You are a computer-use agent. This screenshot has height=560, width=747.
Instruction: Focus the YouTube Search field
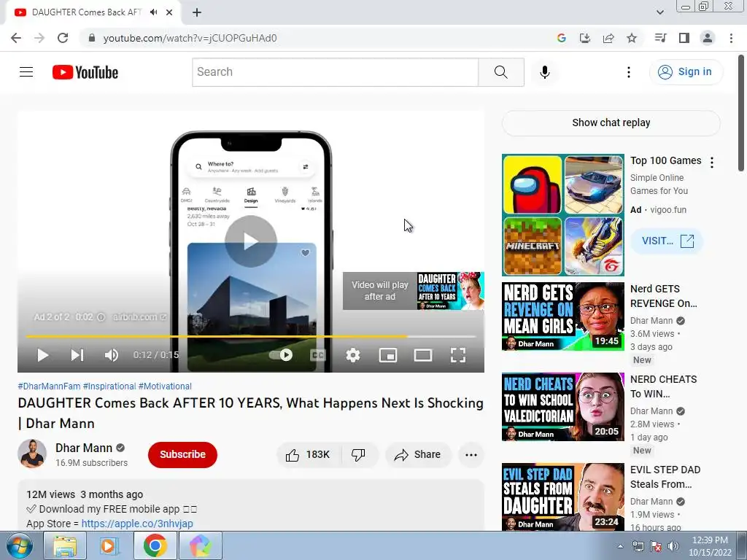click(336, 72)
